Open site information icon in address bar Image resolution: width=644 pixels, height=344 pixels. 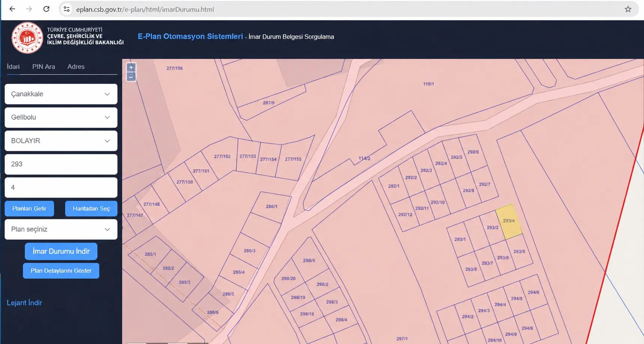click(x=67, y=9)
